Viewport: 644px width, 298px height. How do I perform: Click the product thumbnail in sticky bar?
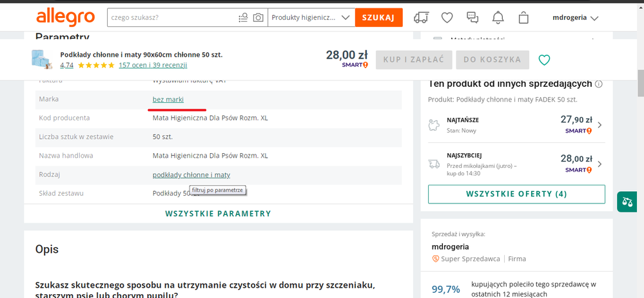tap(41, 59)
